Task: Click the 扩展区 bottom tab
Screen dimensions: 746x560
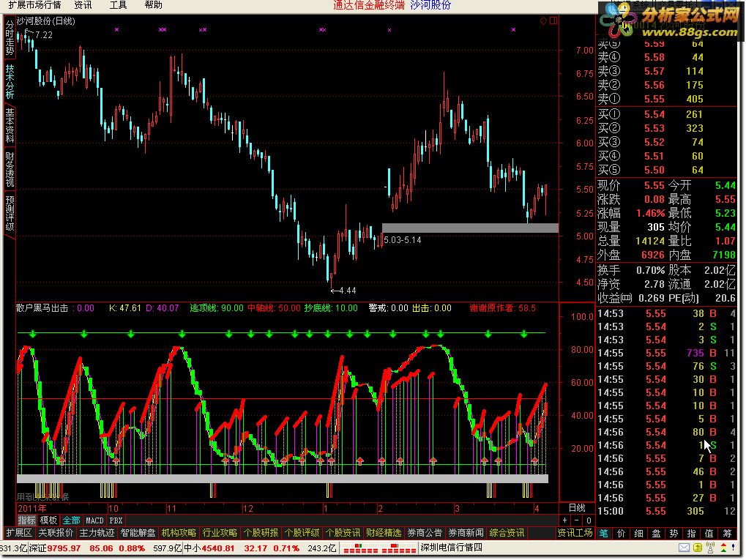Action: [x=19, y=533]
